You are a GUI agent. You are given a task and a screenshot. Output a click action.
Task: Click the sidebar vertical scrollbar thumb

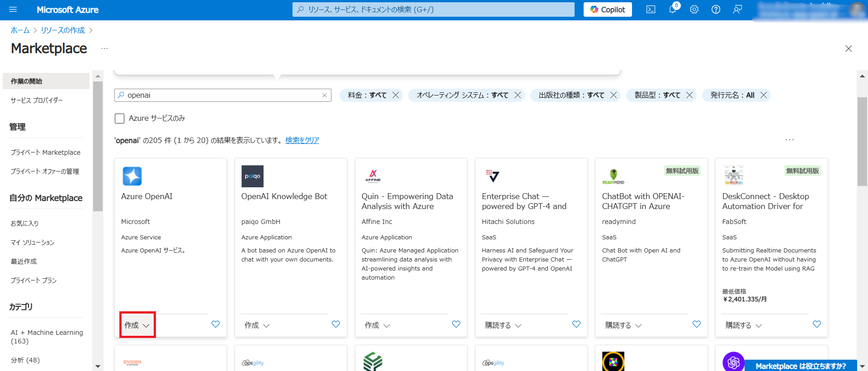click(x=98, y=147)
